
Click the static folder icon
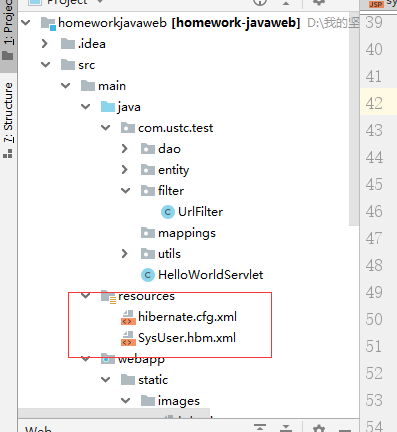(x=128, y=380)
